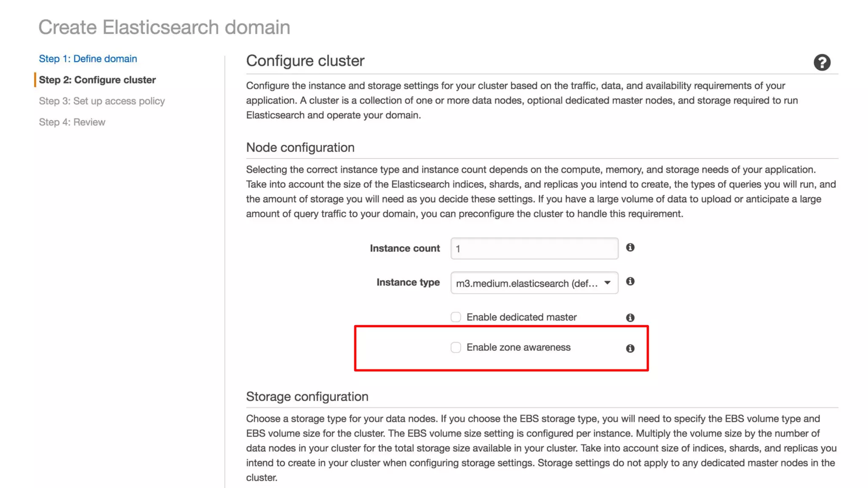This screenshot has width=868, height=488.
Task: Open Step 4: Review in sidebar
Action: tap(72, 122)
